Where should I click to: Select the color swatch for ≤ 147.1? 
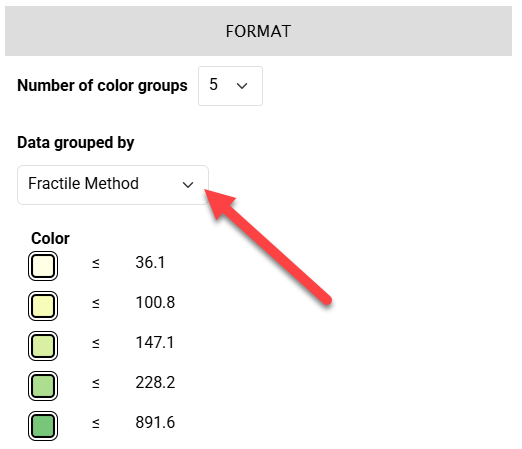[43, 346]
